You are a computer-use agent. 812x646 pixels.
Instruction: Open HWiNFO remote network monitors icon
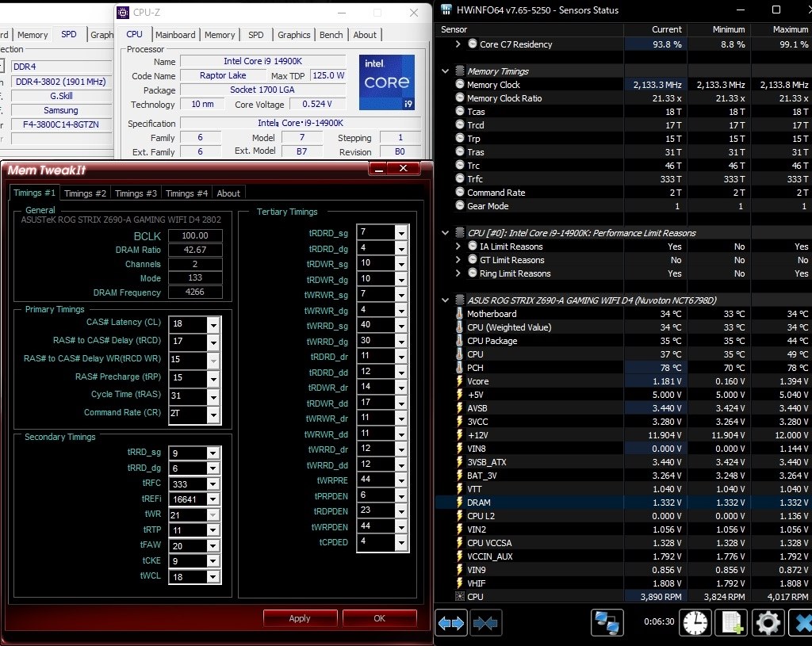point(607,623)
